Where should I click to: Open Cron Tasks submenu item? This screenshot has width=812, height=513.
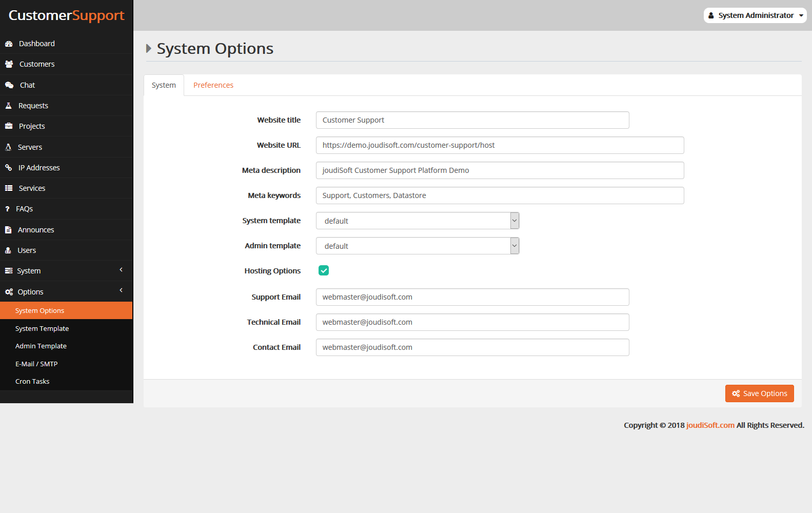pyautogui.click(x=66, y=381)
